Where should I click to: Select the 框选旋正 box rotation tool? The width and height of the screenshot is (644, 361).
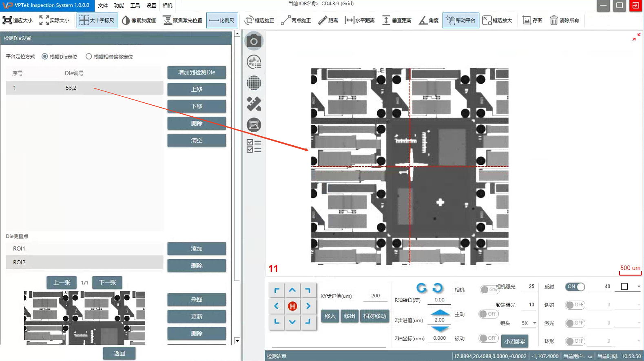point(259,20)
